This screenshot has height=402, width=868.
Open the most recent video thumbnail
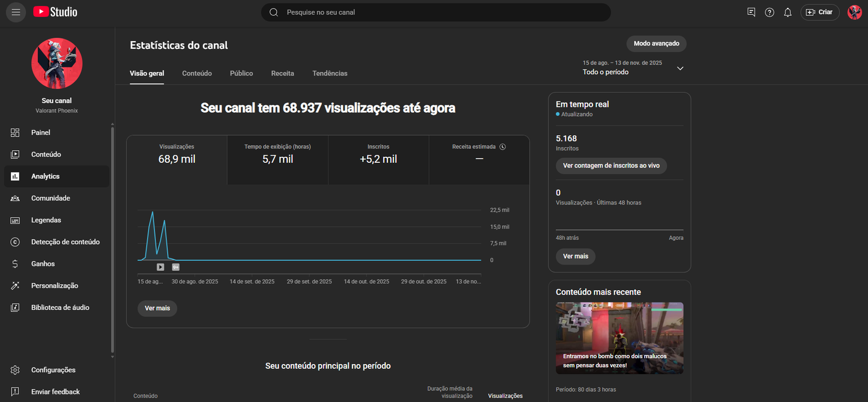(x=619, y=337)
